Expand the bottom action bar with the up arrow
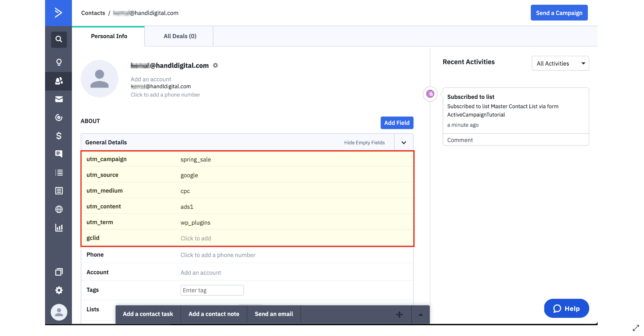This screenshot has width=644, height=336. coord(420,314)
